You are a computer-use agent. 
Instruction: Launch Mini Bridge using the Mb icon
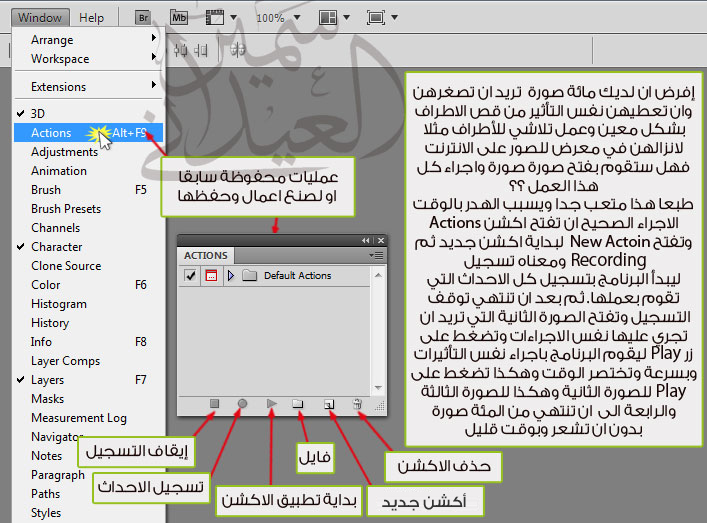[178, 17]
